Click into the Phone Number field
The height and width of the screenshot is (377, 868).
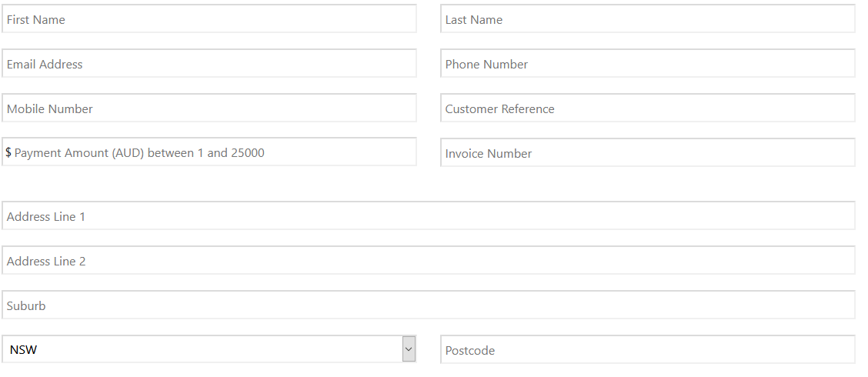coord(647,64)
